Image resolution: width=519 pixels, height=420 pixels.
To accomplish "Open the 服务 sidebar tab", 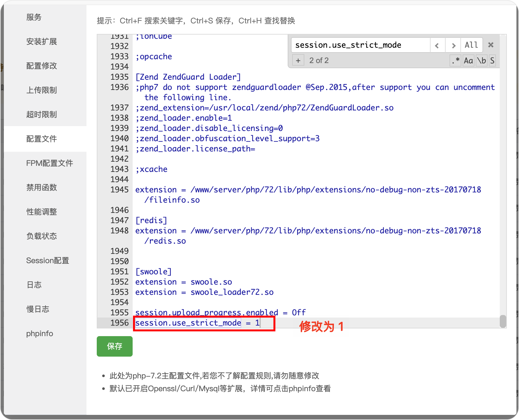I will 45,17.
